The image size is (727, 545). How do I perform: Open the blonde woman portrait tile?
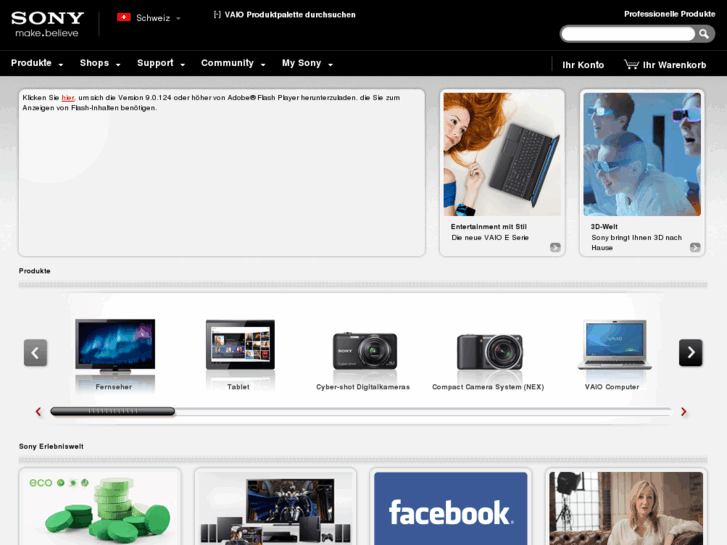pyautogui.click(x=626, y=508)
